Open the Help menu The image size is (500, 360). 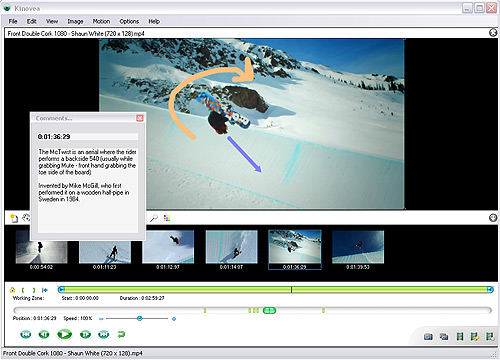pos(154,21)
